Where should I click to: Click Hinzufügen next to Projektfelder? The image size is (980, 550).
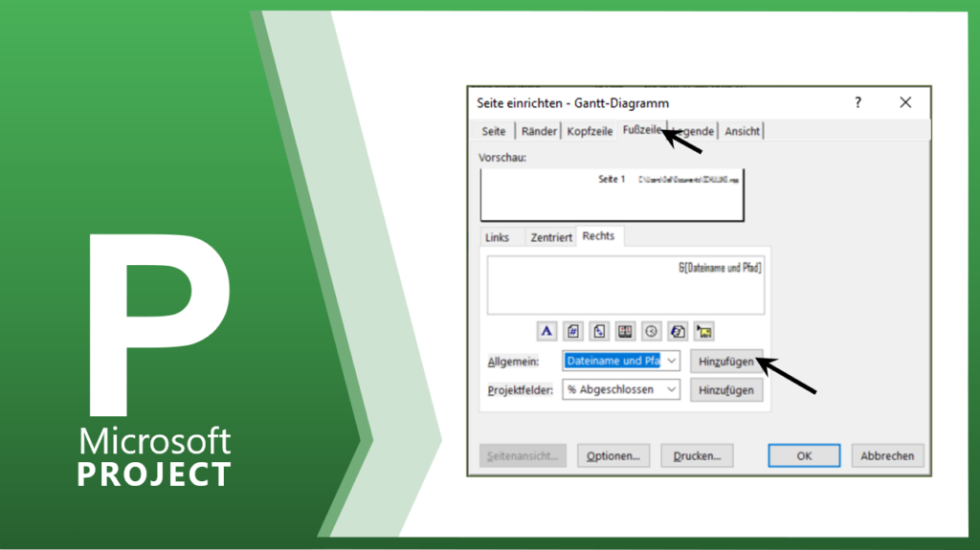(726, 390)
